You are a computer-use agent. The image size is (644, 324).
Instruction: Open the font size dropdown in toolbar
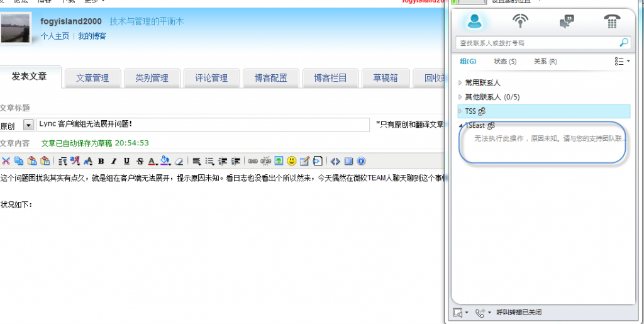tap(88, 162)
